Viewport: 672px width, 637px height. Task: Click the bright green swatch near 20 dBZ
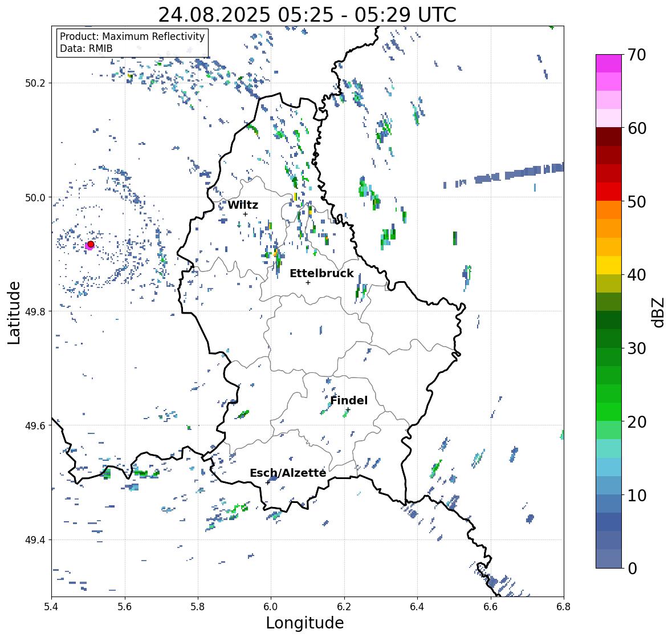(x=609, y=412)
